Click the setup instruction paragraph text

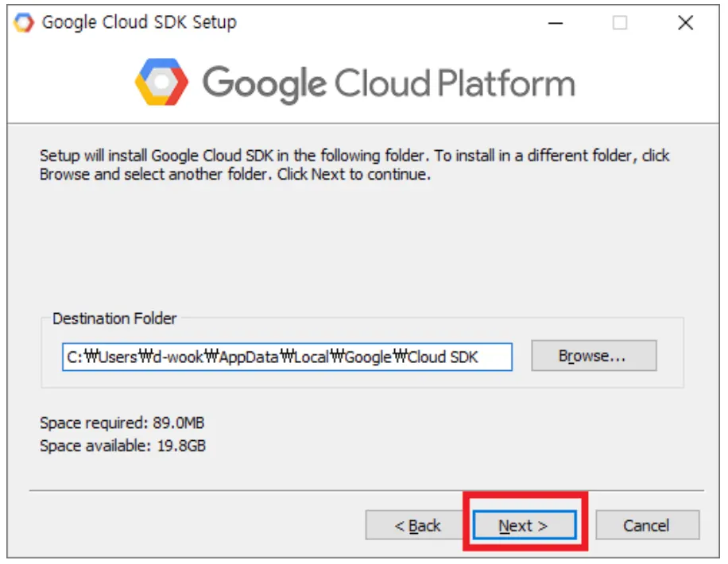354,164
